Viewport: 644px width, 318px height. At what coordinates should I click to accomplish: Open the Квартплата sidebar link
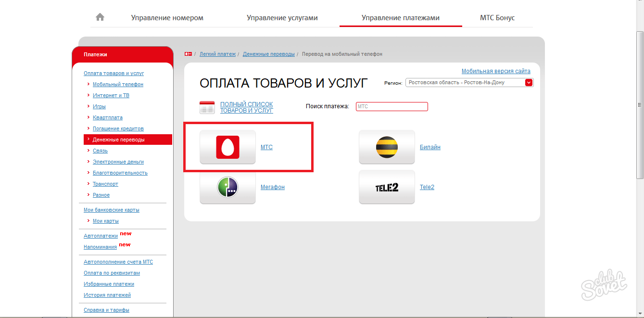point(107,117)
